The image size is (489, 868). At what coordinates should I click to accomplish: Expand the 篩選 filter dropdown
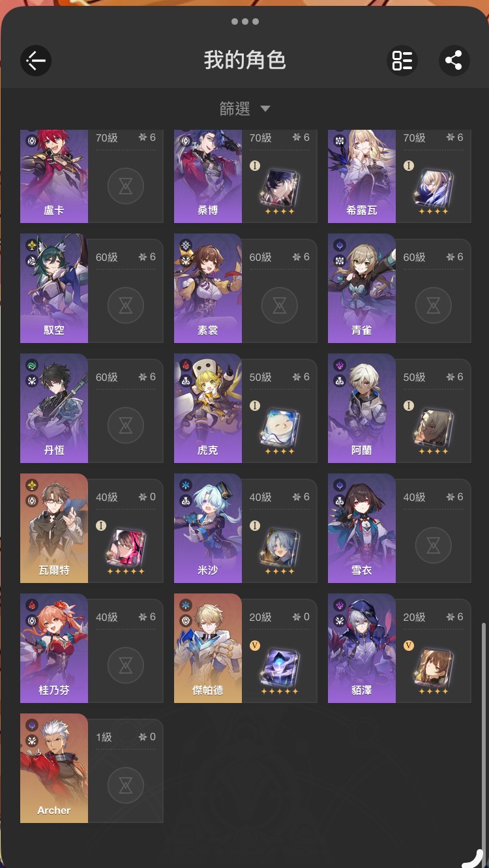click(244, 108)
